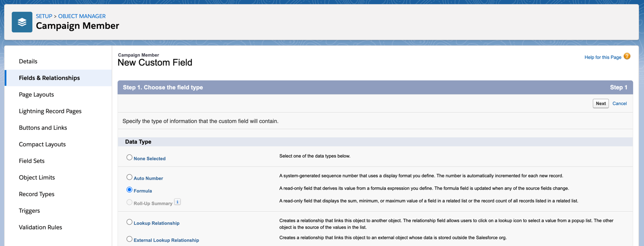Click the Next button
This screenshot has height=246, width=644.
[600, 103]
